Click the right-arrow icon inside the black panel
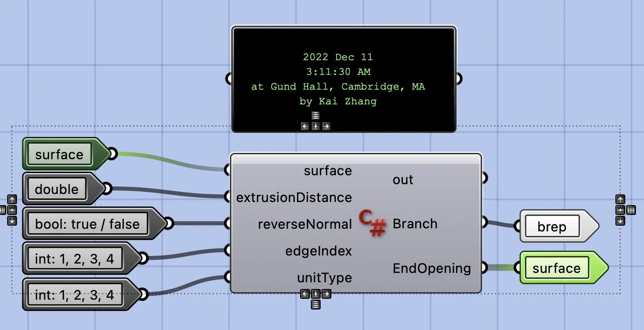644x330 pixels. (326, 126)
